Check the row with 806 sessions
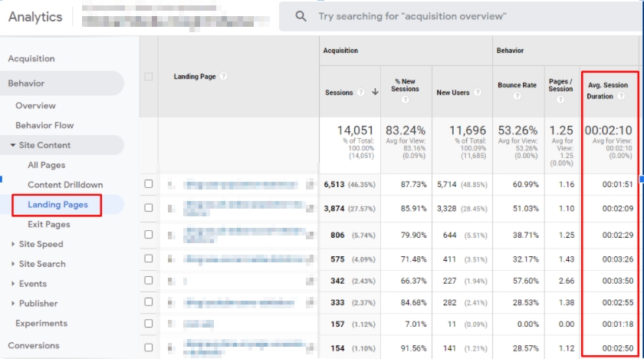Image resolution: width=644 pixels, height=359 pixels. pyautogui.click(x=149, y=234)
